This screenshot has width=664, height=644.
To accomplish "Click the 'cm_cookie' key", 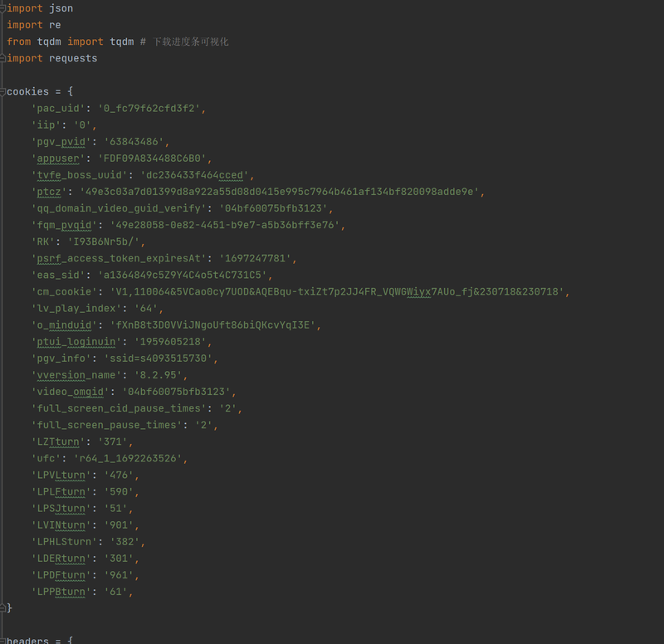I will click(64, 292).
